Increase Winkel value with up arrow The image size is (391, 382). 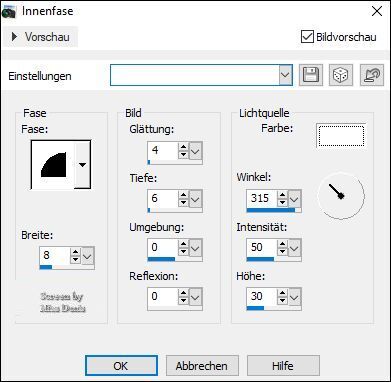(282, 195)
